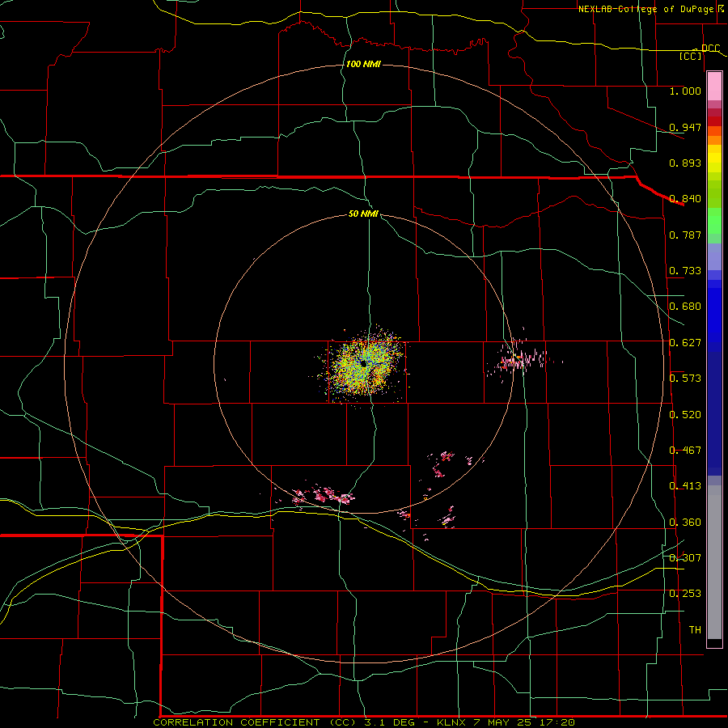Viewport: 728px width, 728px height.
Task: Click the 0.413 scale value
Action: (685, 485)
